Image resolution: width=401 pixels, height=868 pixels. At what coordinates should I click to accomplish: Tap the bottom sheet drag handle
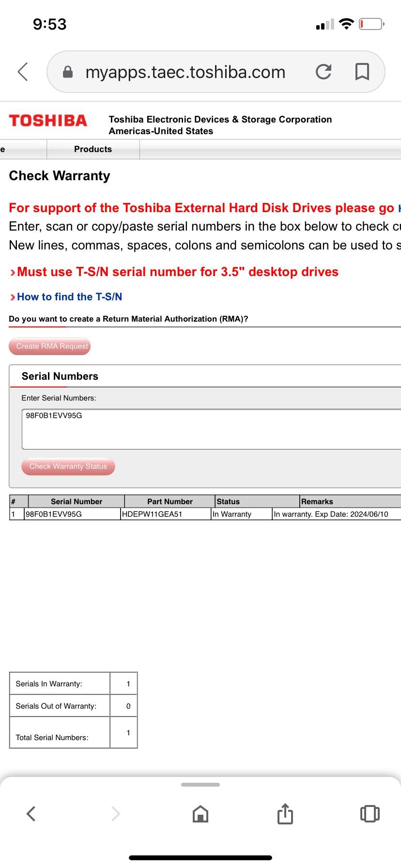click(x=200, y=784)
